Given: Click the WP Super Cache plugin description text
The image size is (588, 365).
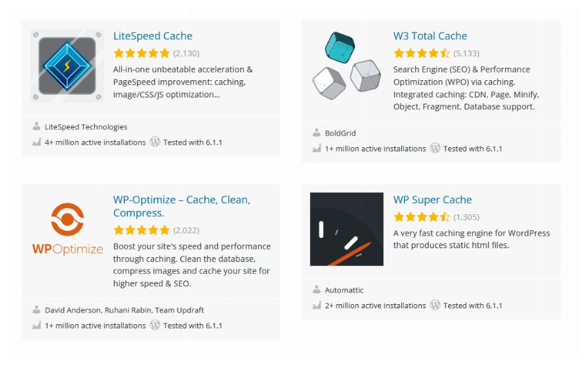Looking at the screenshot, I should click(471, 239).
